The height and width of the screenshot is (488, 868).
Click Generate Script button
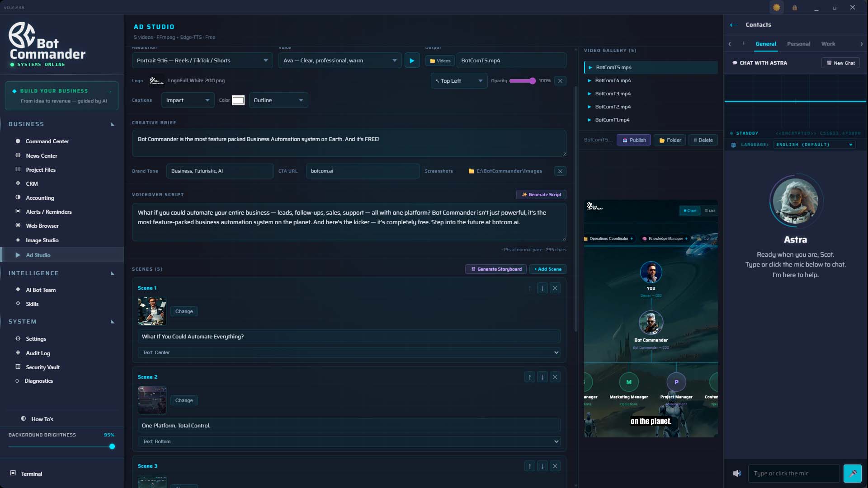tap(541, 195)
